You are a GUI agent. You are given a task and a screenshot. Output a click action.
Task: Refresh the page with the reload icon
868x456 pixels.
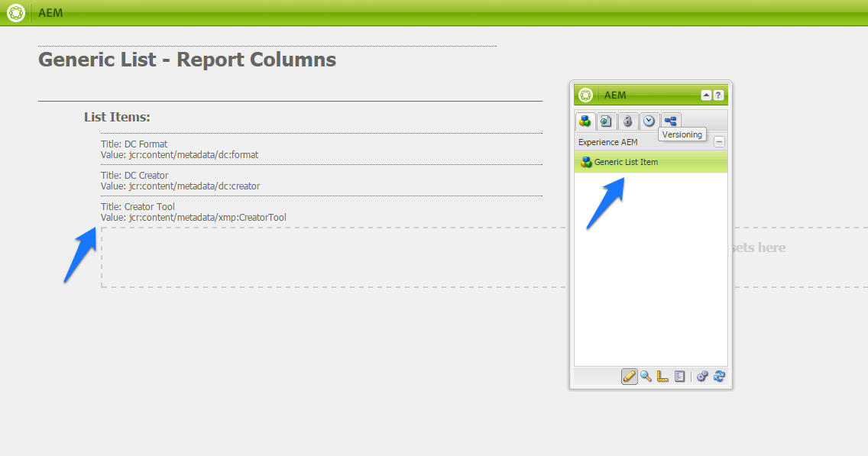pos(719,376)
